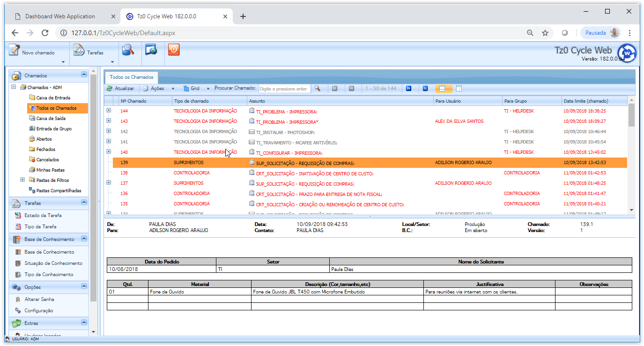Open the browser window globe icon
The image size is (644, 346).
(x=151, y=50)
